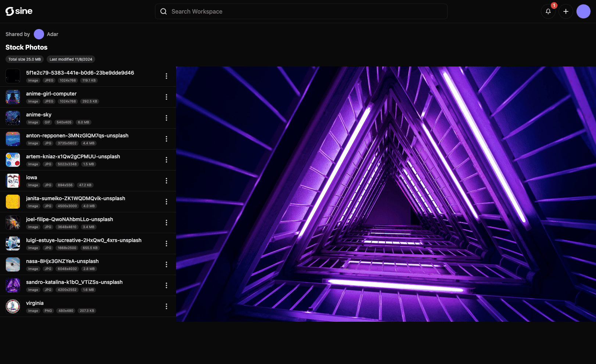
Task: Open options menu for joel-filipe file
Action: click(x=166, y=223)
